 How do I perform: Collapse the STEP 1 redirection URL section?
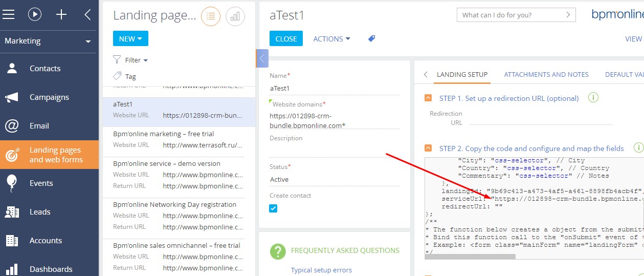(x=428, y=98)
